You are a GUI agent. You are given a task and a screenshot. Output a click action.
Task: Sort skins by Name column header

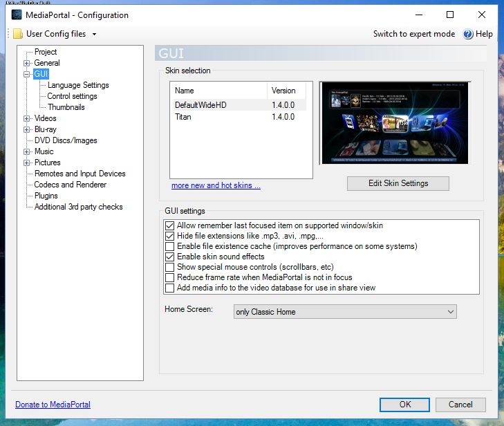(219, 91)
